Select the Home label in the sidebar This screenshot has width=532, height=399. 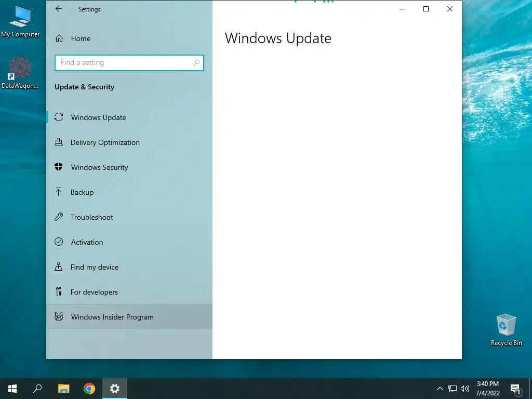81,38
